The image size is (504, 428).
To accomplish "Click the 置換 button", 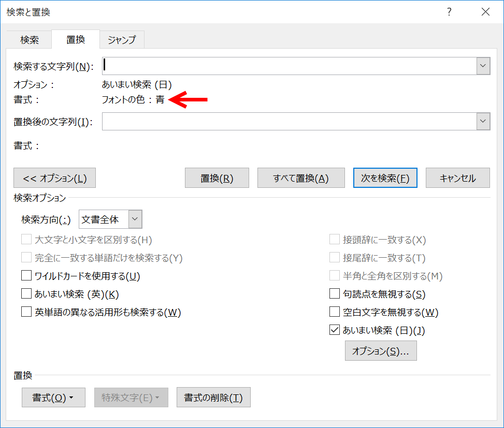I will point(217,178).
